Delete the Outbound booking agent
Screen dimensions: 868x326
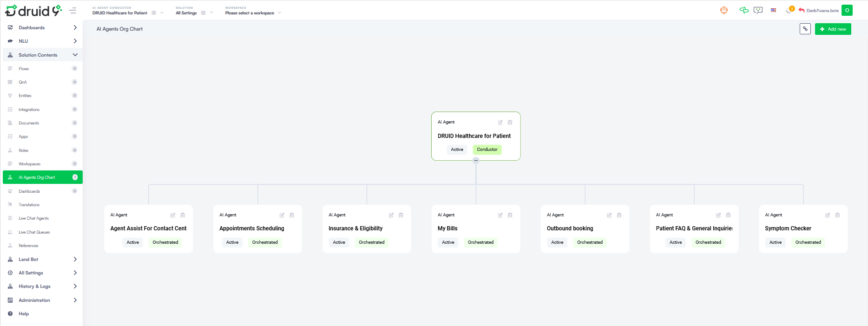(619, 215)
